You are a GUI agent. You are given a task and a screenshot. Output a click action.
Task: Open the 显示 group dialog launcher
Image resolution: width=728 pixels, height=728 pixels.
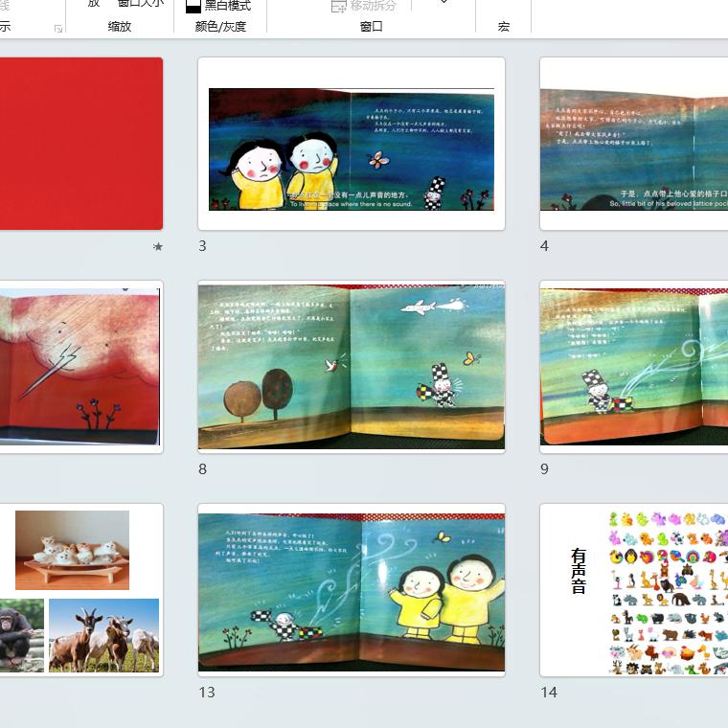[x=58, y=29]
